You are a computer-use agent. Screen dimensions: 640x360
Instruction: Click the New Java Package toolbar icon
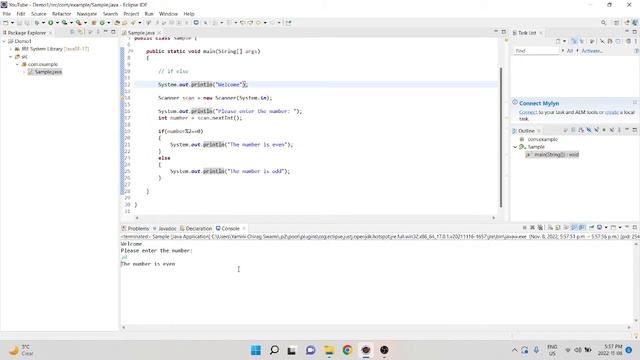pos(94,23)
